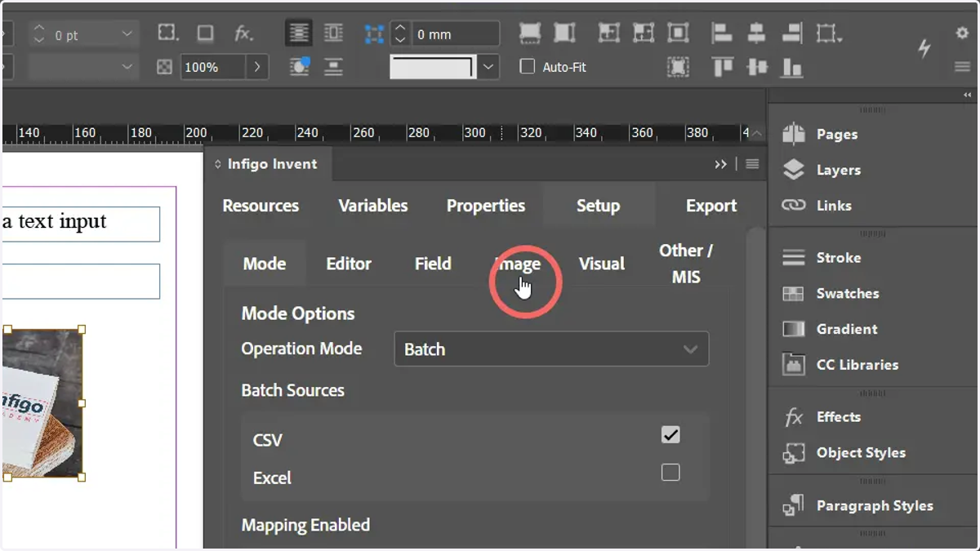Adjust the 0 pt stroke stepper arrows
This screenshot has width=980, height=551.
coord(40,34)
